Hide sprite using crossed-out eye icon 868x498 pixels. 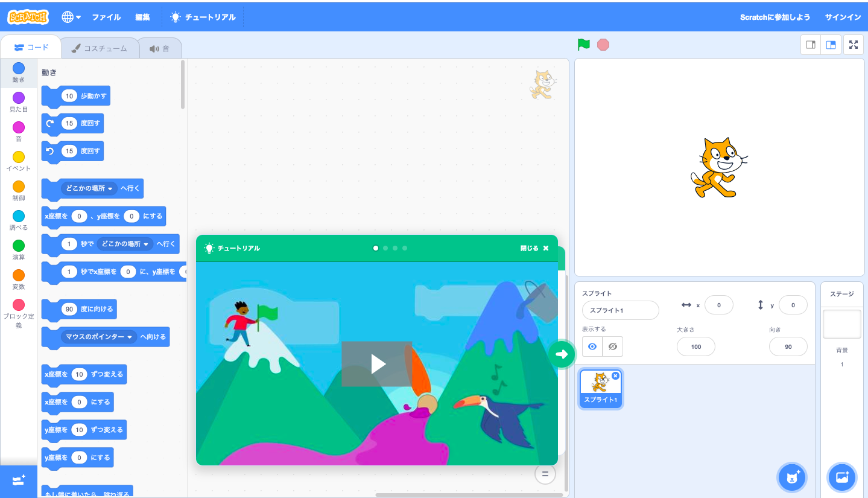click(613, 346)
